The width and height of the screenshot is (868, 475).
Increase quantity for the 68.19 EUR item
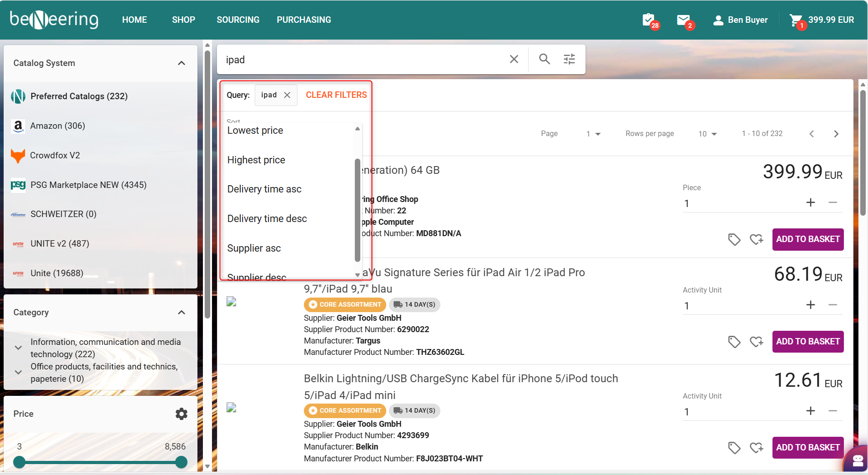(811, 305)
